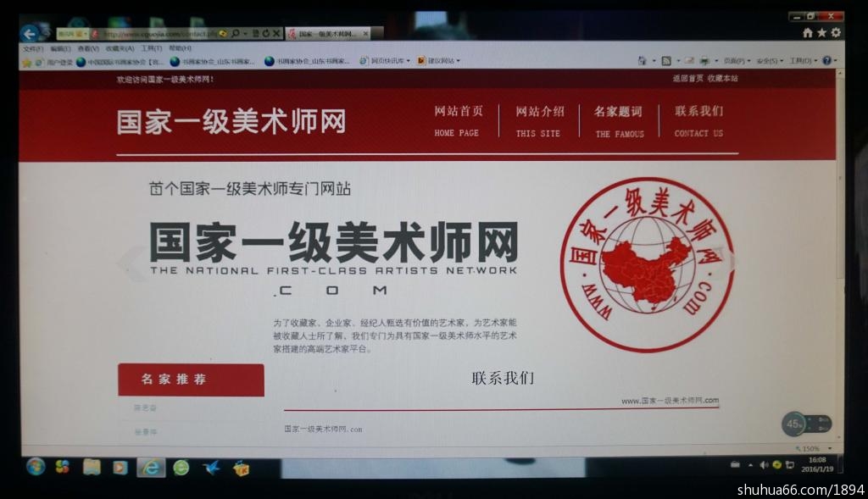Click the 网站首页 HOME PAGE nav link

coord(458,121)
